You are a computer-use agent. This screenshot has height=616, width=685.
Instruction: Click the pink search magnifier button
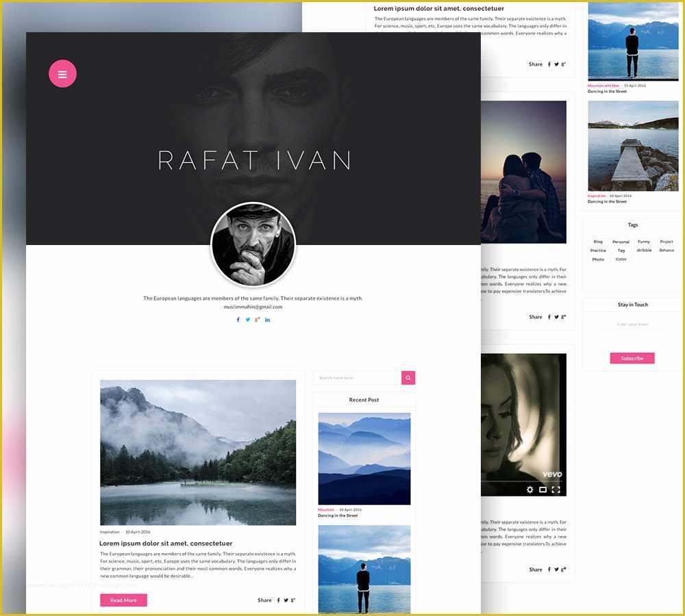click(x=408, y=378)
